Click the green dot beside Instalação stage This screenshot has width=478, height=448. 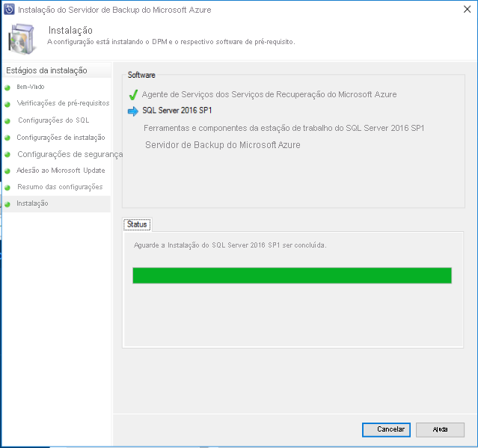tap(7, 204)
